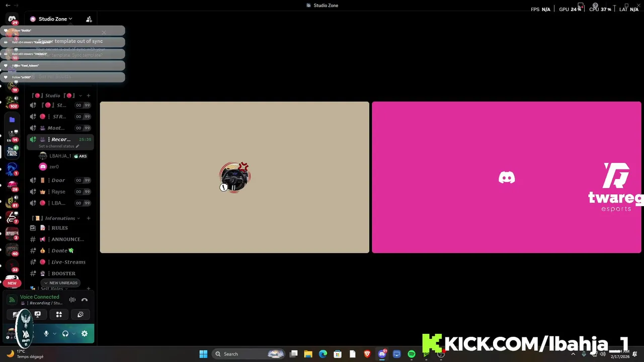Click the taskbar Search box
Screen dimensions: 644x362
[x=250, y=354]
